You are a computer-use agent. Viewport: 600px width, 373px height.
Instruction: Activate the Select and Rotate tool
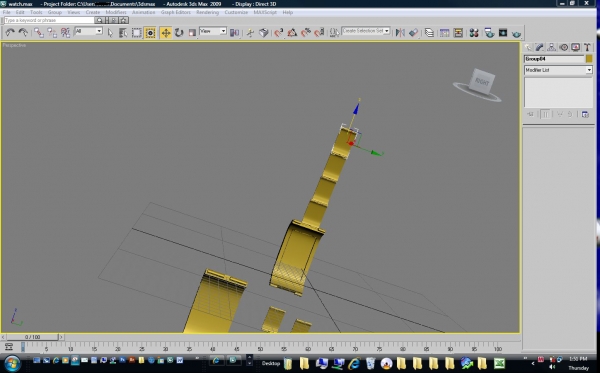coord(179,33)
